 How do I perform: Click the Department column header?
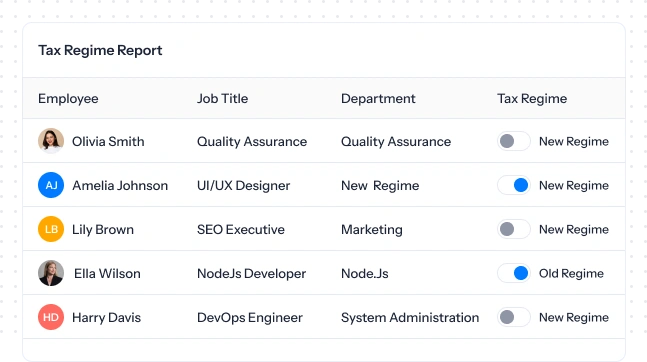pos(378,99)
